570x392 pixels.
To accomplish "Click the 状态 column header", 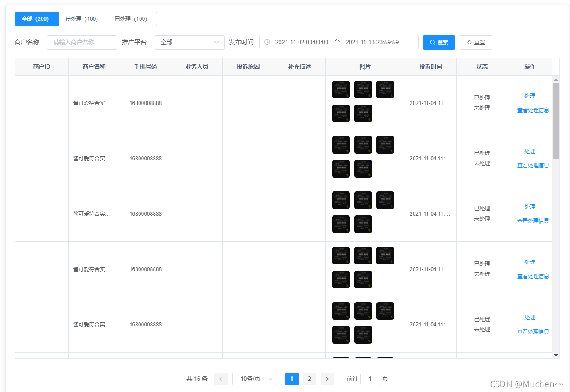I will coord(482,67).
